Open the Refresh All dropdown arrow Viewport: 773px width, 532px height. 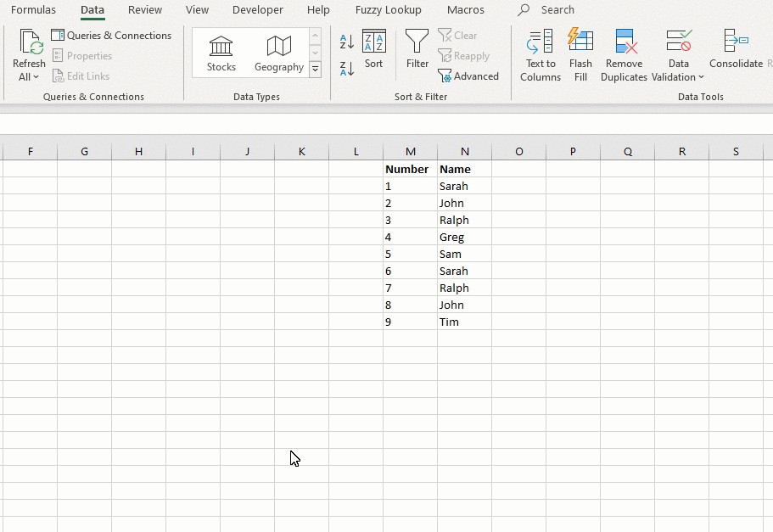click(36, 77)
